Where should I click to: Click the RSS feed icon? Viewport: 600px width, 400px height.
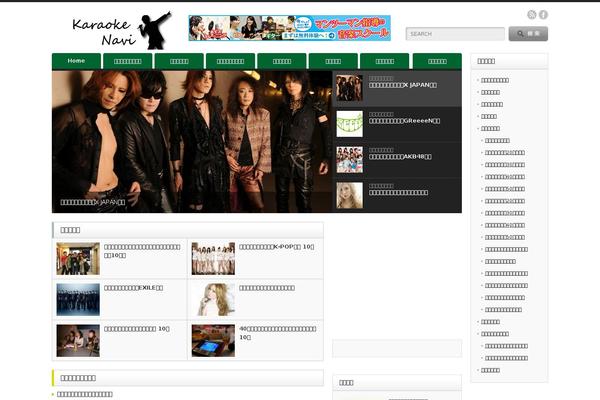(x=532, y=14)
